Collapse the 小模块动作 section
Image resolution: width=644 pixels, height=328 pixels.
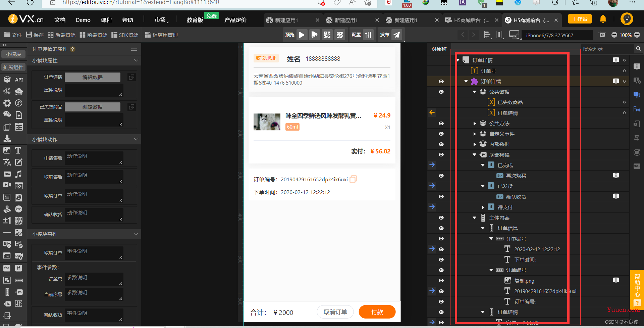[x=136, y=139]
